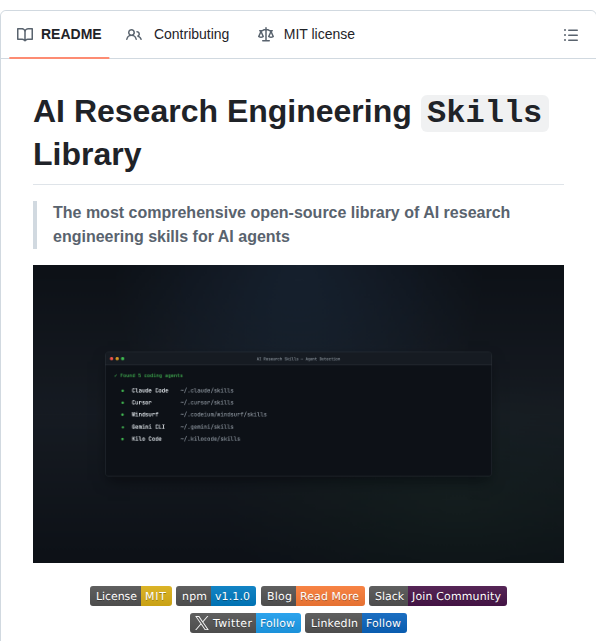The height and width of the screenshot is (641, 596).
Task: Click "Windsurf" row in terminal image
Action: 194,415
